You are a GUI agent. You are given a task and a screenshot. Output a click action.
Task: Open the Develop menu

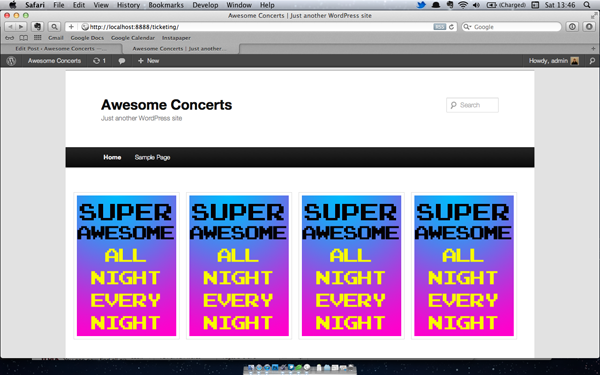(205, 5)
